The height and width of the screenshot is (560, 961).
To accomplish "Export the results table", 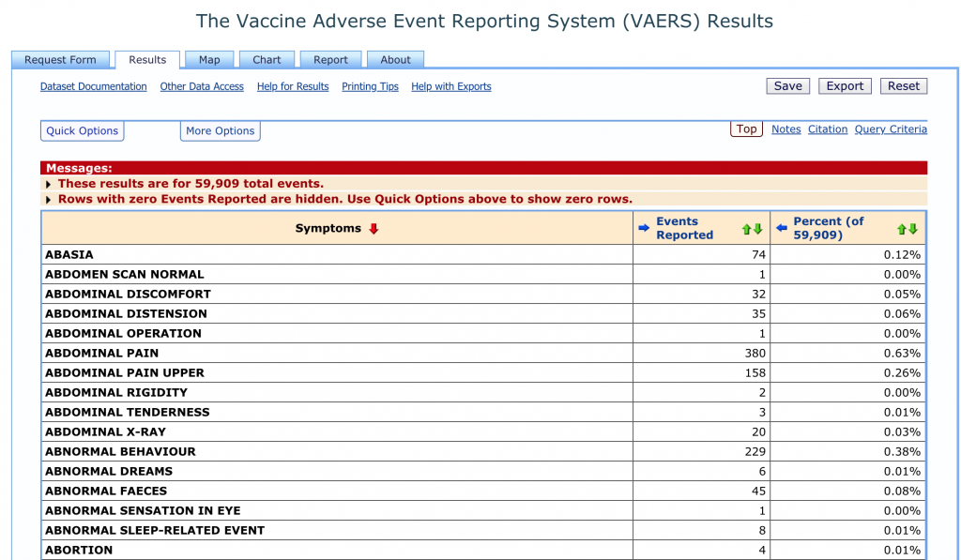I will 845,85.
